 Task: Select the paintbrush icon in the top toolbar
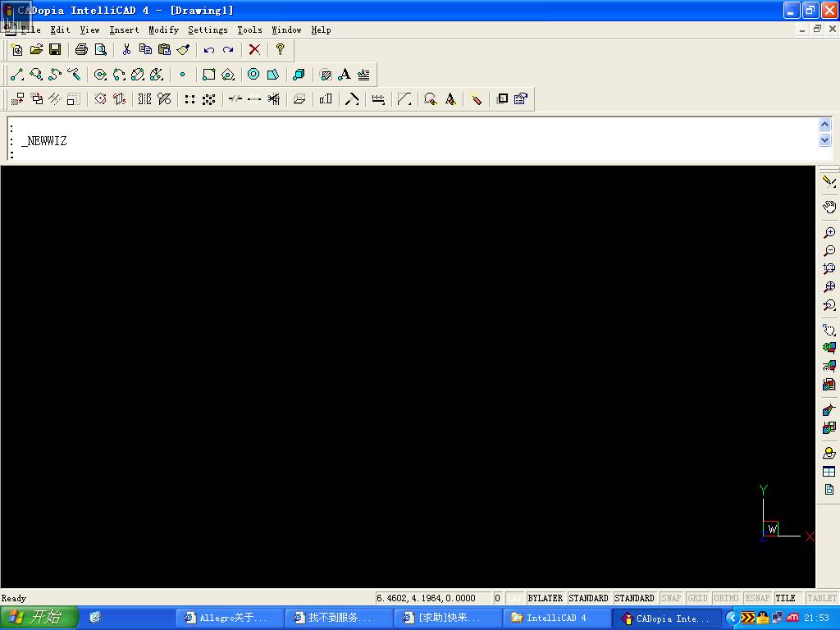pos(183,50)
